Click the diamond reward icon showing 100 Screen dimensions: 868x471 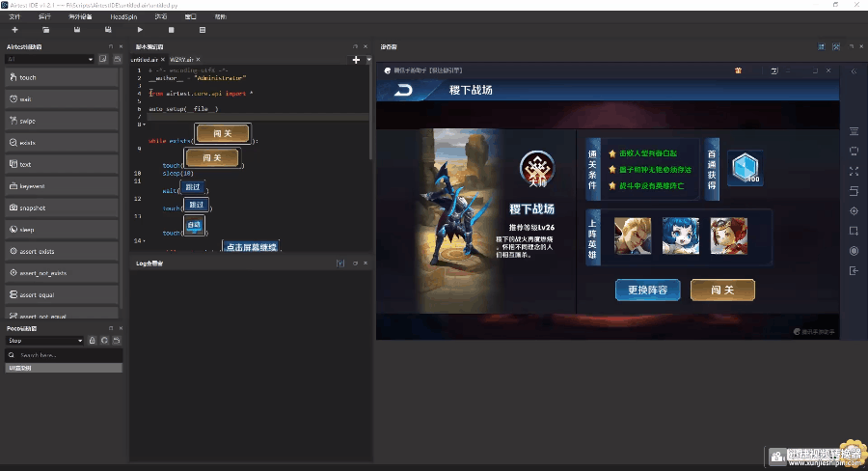coord(746,168)
